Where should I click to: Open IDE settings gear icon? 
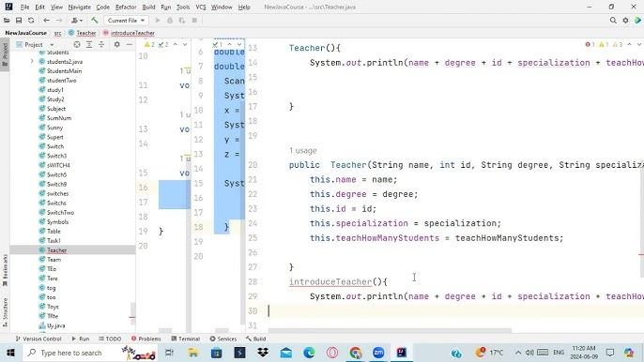[x=625, y=20]
